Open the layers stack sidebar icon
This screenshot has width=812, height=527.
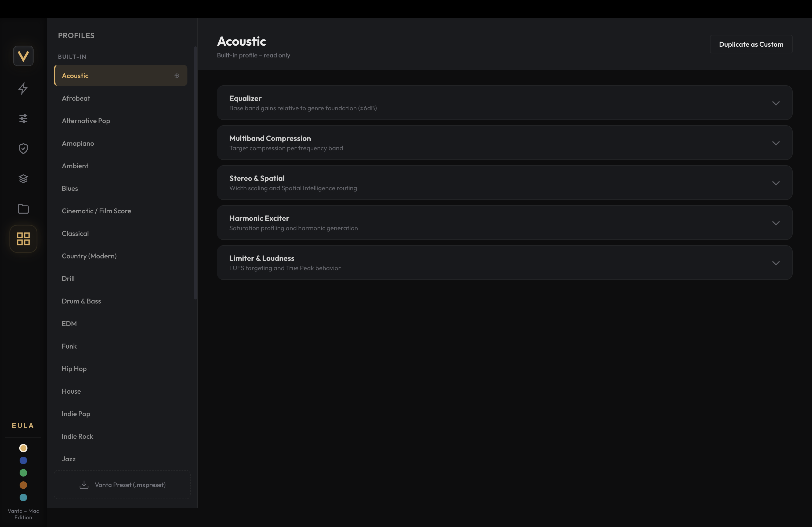pos(23,178)
